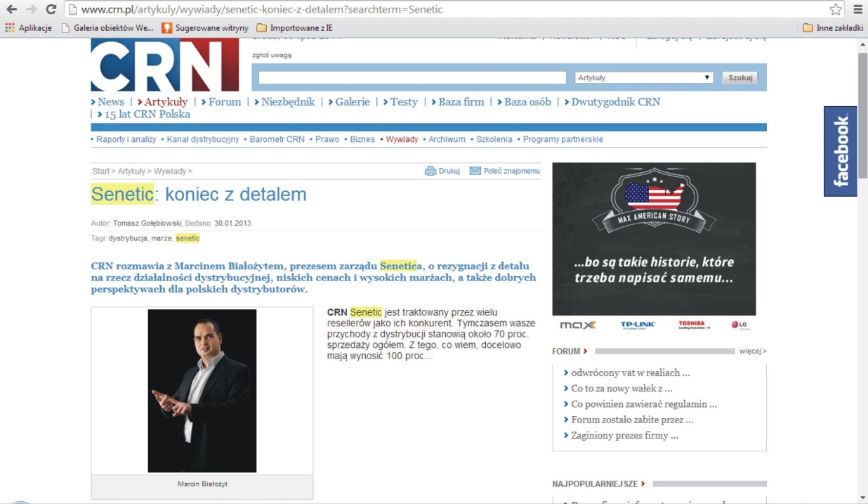The height and width of the screenshot is (504, 868).
Task: Select the Szkolenia submenu tab
Action: pyautogui.click(x=494, y=139)
